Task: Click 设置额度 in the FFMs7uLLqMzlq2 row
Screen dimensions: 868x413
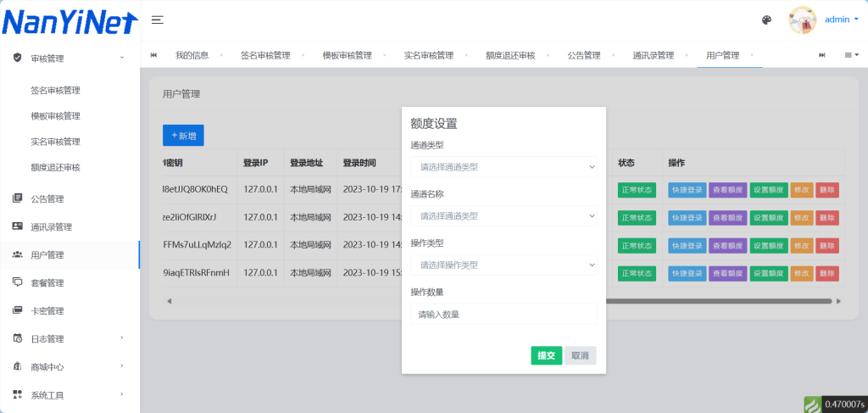Action: click(x=769, y=245)
